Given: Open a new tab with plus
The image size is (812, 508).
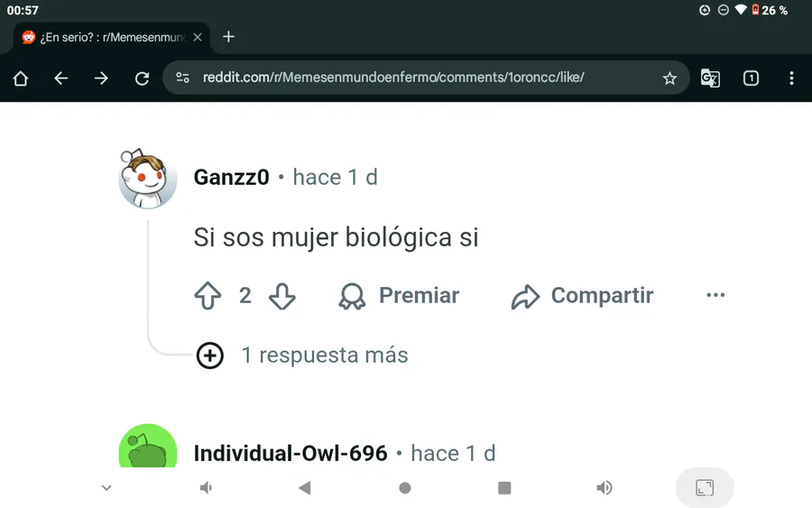Looking at the screenshot, I should click(x=228, y=37).
